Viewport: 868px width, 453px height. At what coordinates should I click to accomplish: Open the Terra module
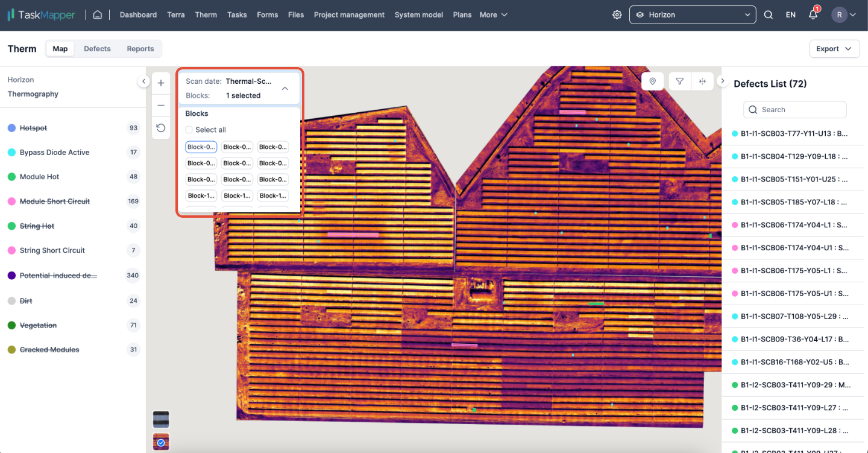coord(176,15)
